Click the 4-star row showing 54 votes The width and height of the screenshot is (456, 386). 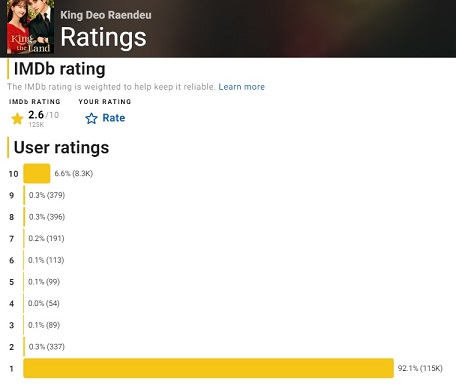[34, 303]
